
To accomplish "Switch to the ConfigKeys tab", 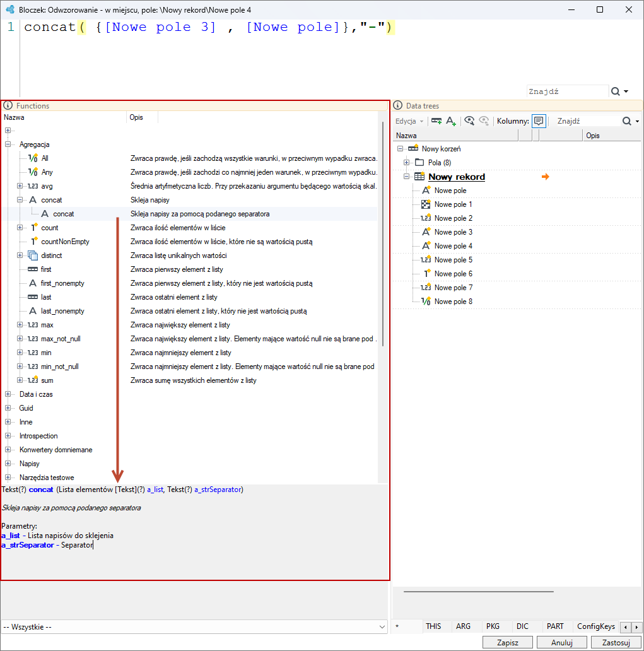I will 596,626.
